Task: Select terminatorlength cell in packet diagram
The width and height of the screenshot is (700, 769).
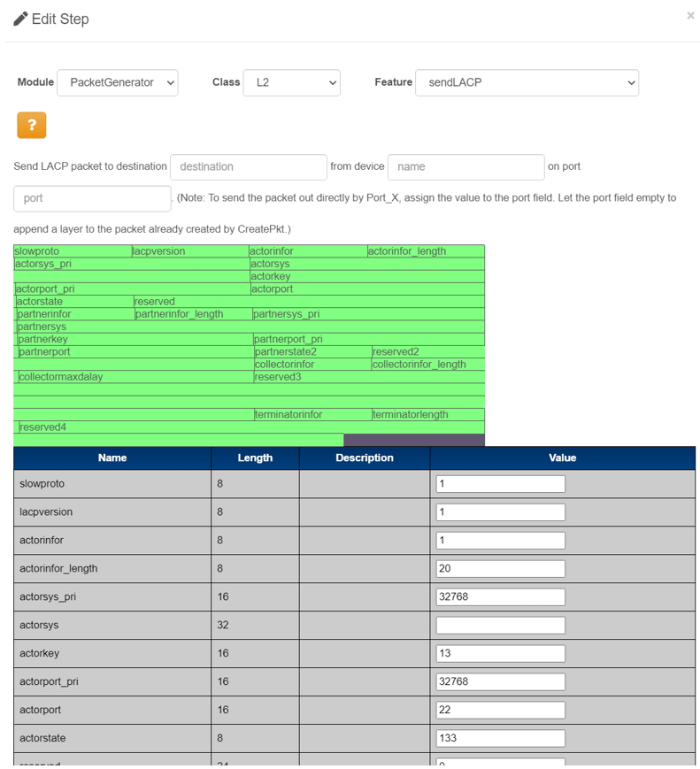Action: (x=428, y=414)
